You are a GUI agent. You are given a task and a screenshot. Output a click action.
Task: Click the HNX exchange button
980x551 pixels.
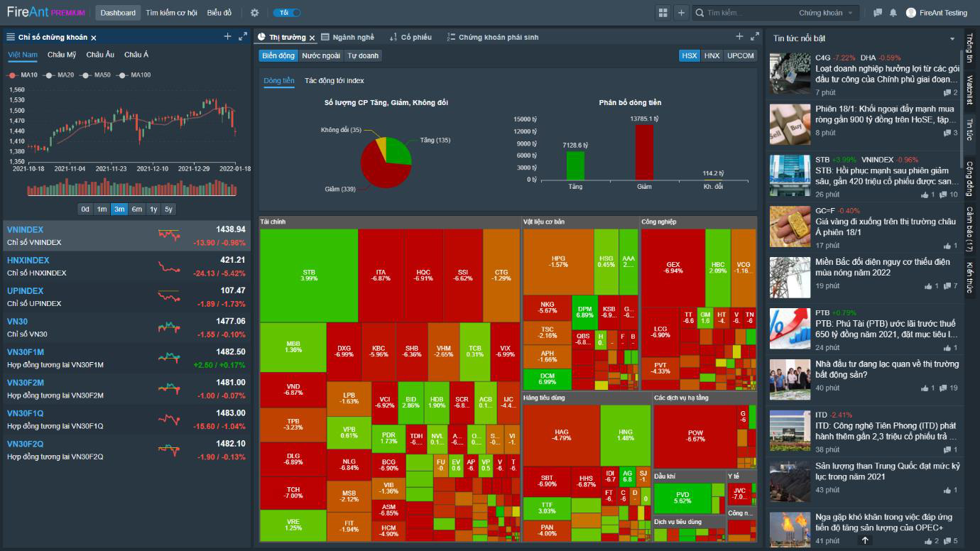(x=712, y=55)
